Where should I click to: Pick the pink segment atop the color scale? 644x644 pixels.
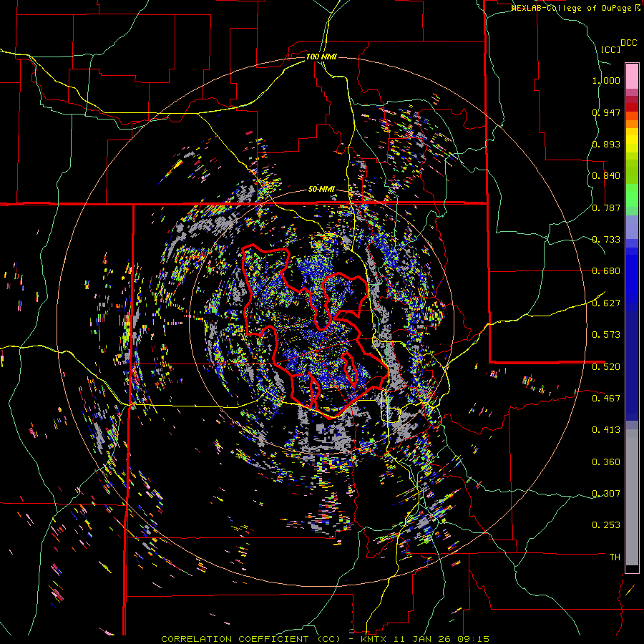(632, 76)
